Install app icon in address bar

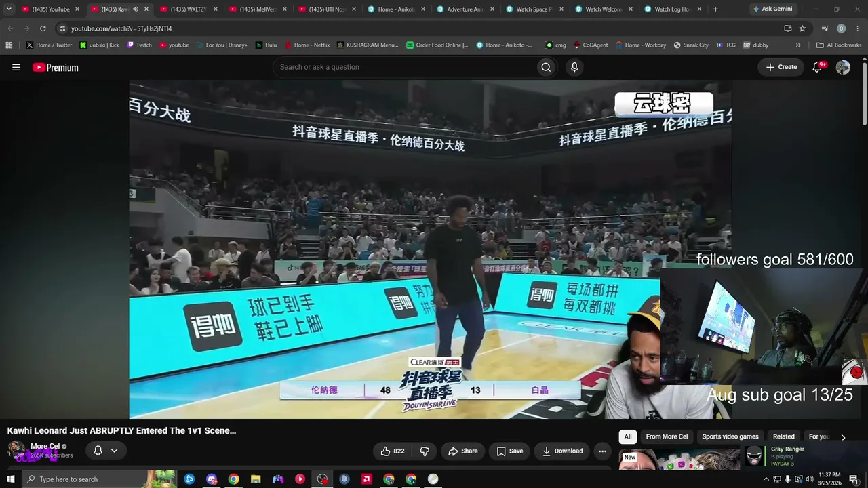tap(787, 28)
